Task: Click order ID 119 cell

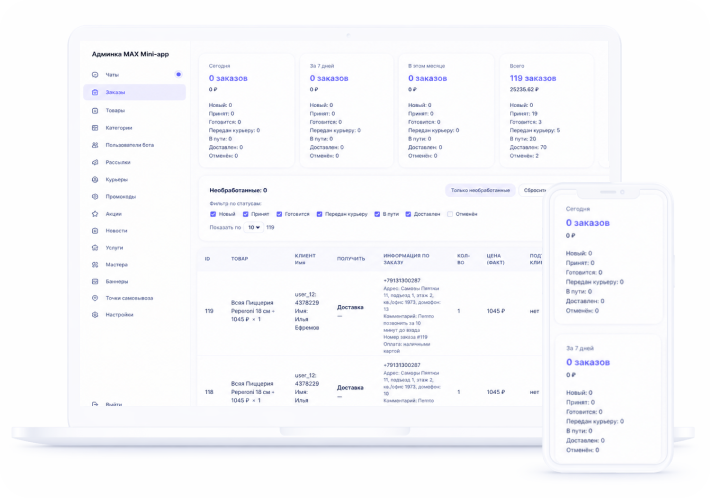Action: click(209, 311)
